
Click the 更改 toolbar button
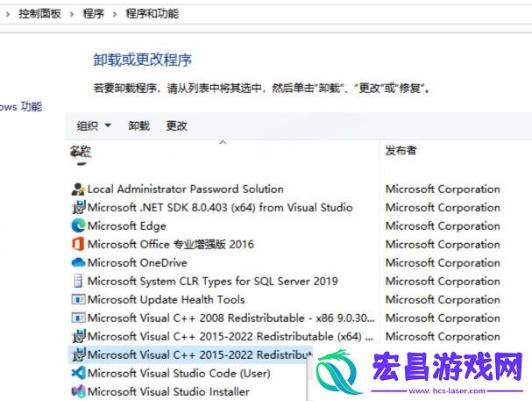tap(176, 126)
